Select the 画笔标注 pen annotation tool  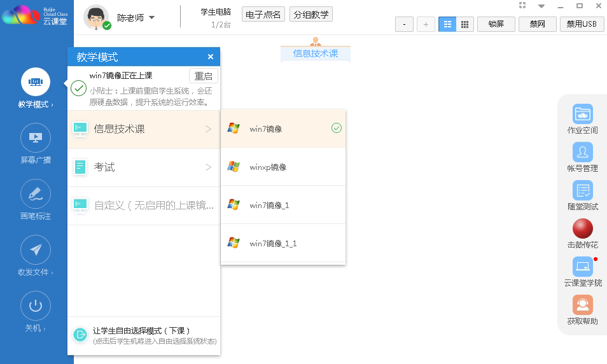[x=36, y=193]
